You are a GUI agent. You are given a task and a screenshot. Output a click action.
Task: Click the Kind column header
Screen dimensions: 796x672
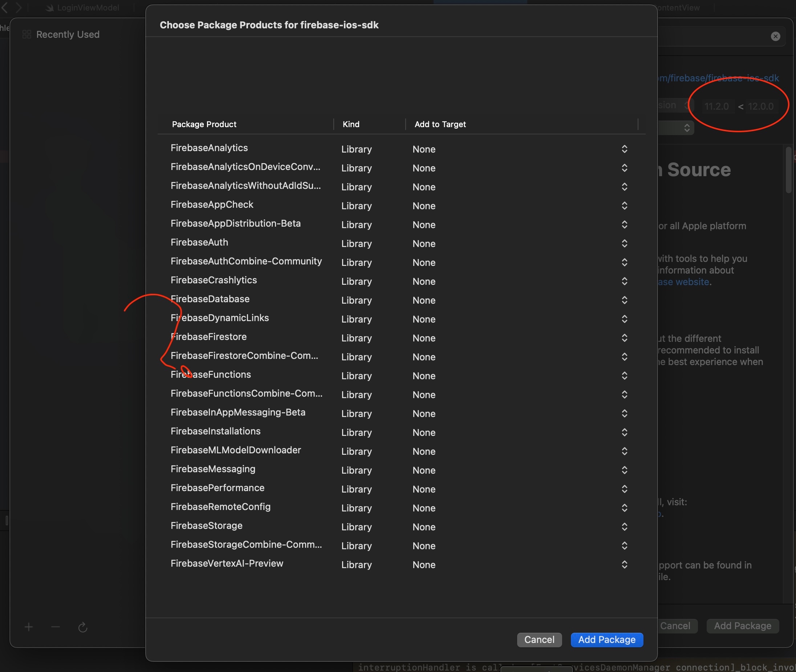coord(351,124)
